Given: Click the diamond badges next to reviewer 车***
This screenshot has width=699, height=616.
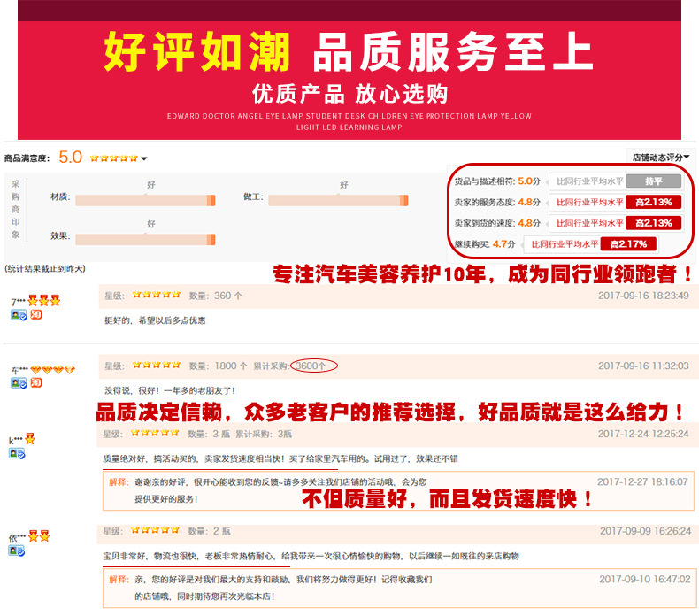Looking at the screenshot, I should coord(52,369).
